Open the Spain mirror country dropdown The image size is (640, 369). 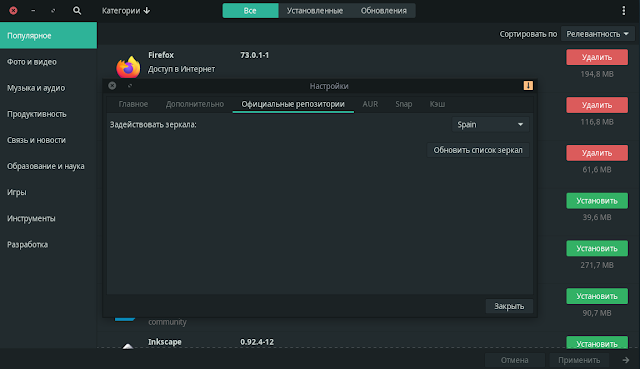tap(490, 124)
